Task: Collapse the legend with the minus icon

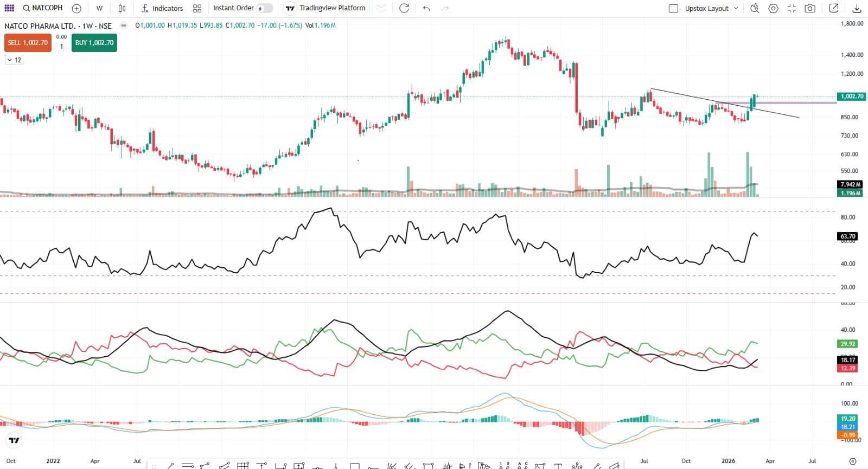Action: (x=124, y=25)
